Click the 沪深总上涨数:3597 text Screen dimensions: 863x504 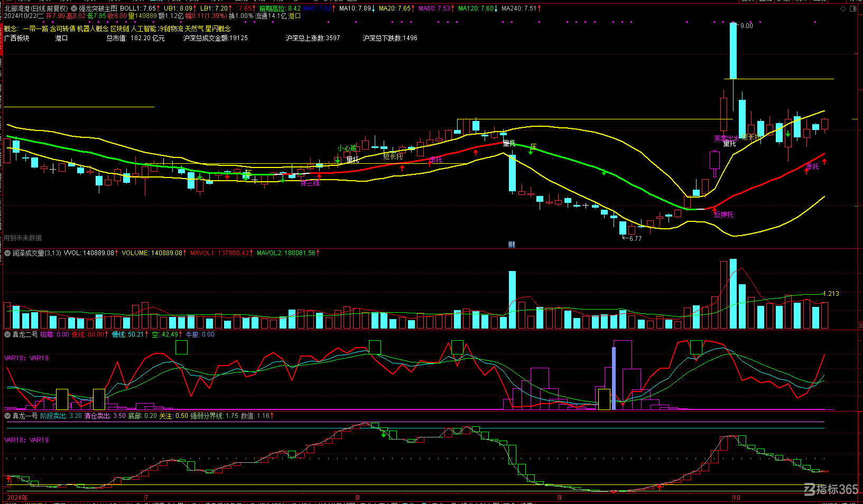point(313,38)
